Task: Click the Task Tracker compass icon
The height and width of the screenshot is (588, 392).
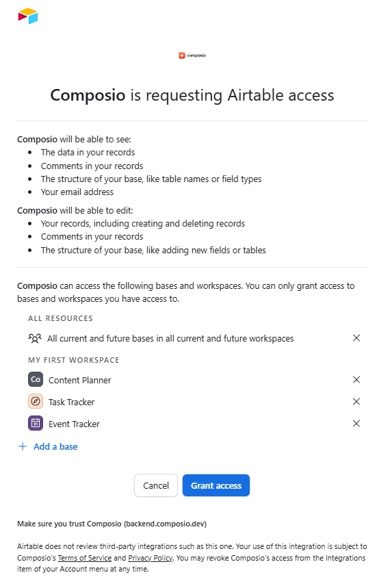Action: click(36, 401)
